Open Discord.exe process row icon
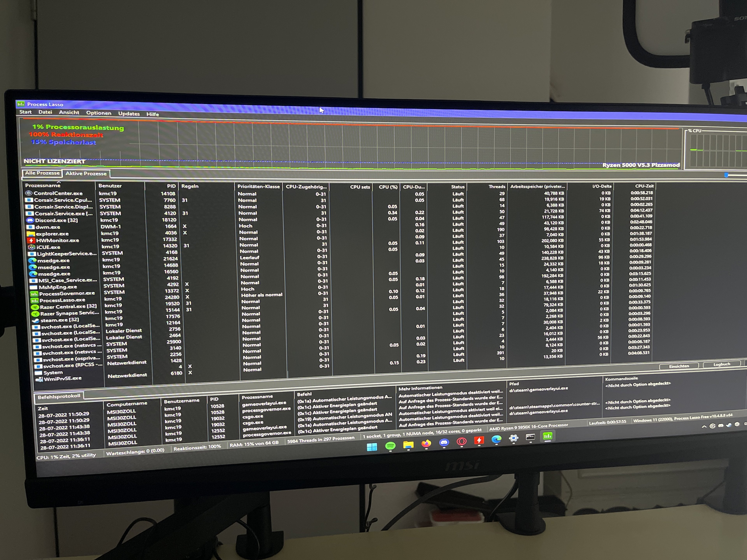 coord(30,220)
